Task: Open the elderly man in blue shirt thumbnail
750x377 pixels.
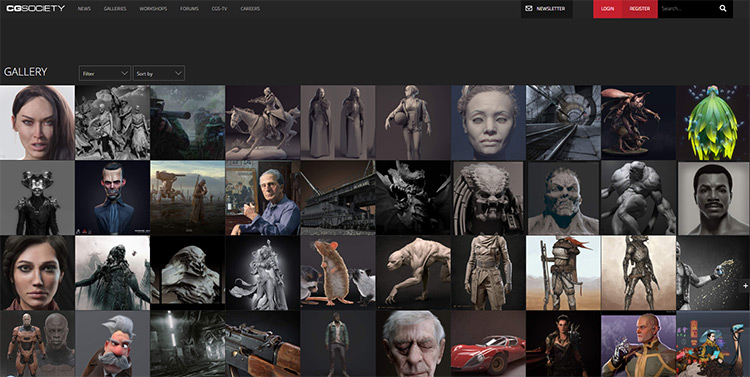Action: click(x=263, y=198)
